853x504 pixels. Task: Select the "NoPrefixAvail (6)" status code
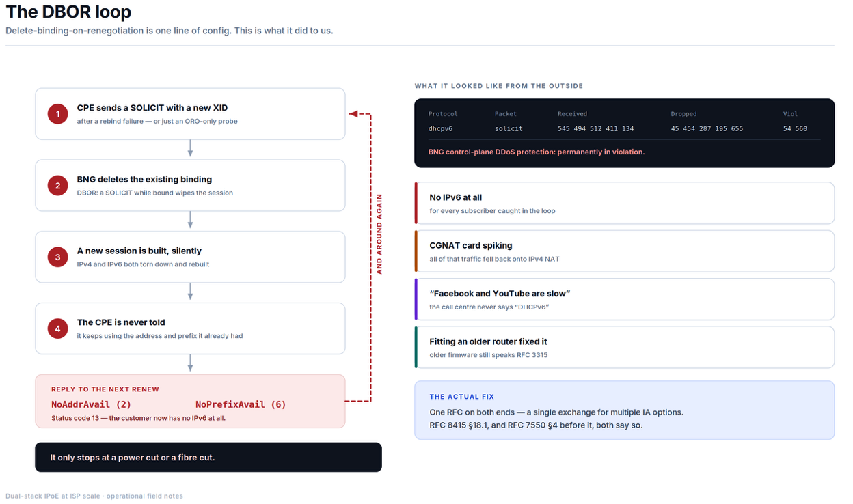pos(241,404)
